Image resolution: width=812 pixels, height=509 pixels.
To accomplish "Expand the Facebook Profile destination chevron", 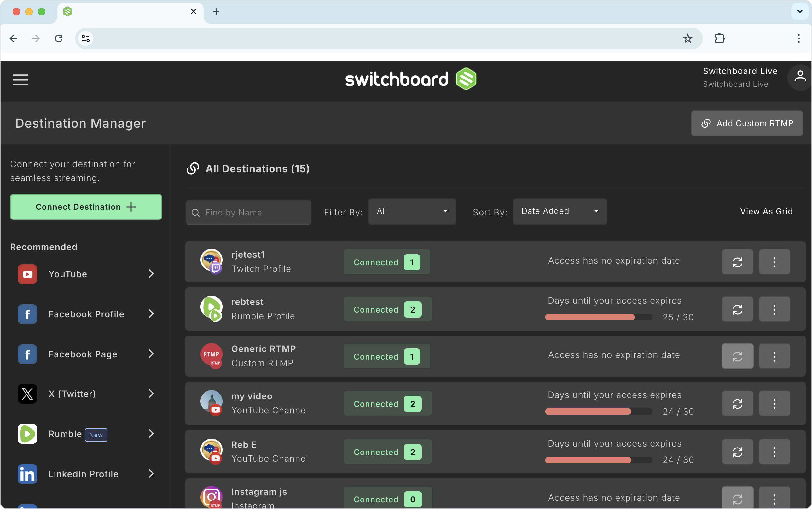I will point(151,314).
